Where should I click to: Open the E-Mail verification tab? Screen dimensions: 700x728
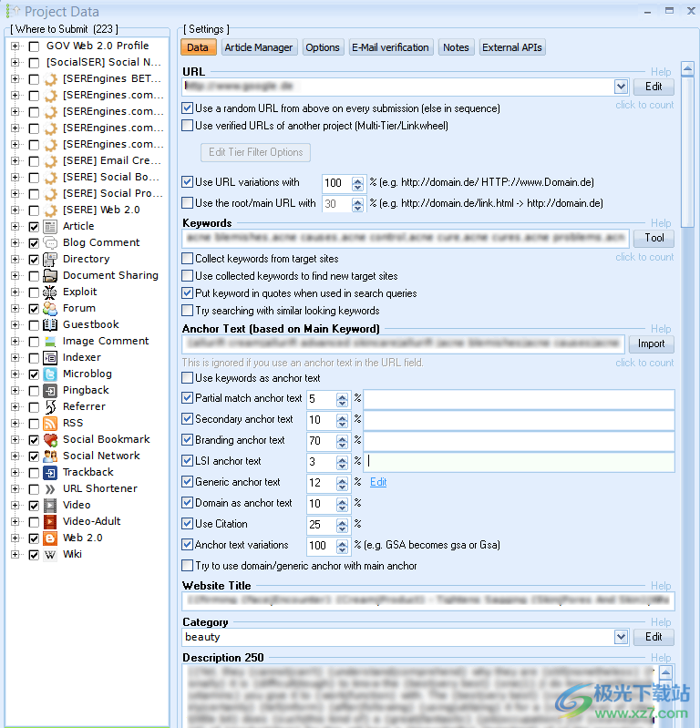pos(390,47)
